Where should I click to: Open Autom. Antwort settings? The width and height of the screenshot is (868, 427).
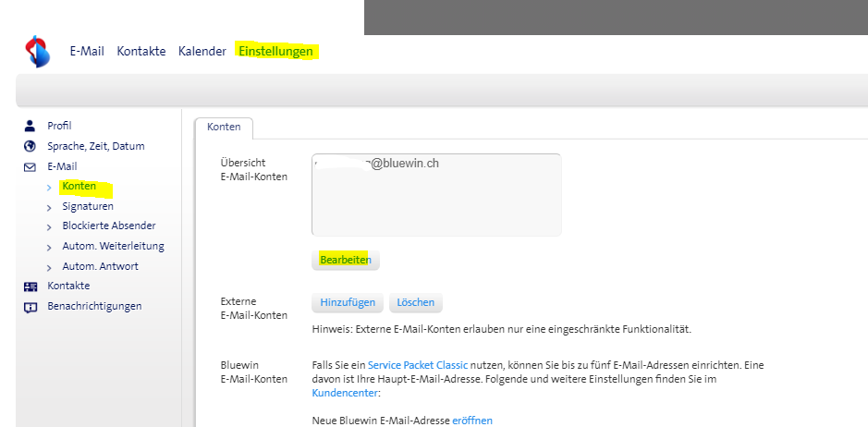(x=100, y=266)
